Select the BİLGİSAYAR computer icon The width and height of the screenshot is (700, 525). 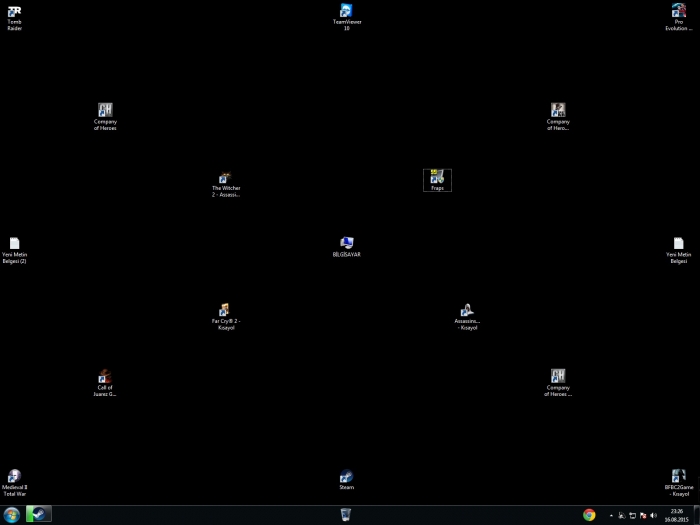click(346, 244)
